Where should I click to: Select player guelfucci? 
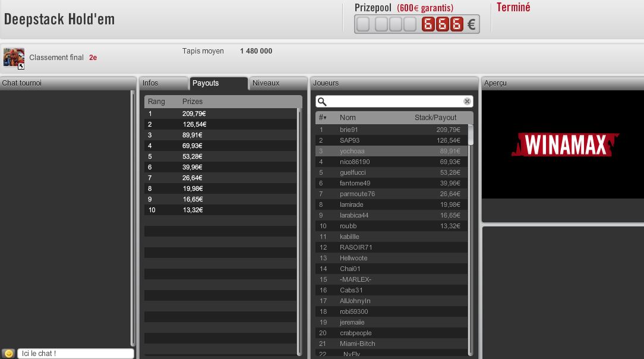(x=392, y=172)
